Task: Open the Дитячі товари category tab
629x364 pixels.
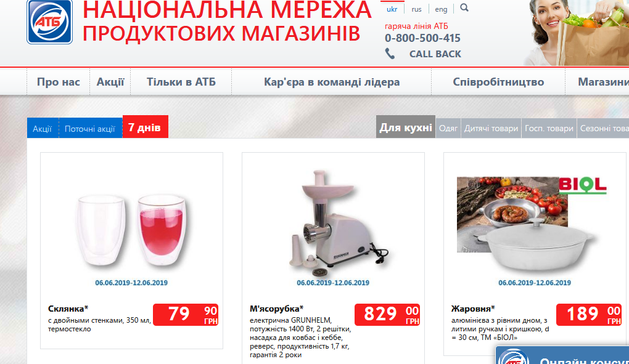Action: coord(491,128)
